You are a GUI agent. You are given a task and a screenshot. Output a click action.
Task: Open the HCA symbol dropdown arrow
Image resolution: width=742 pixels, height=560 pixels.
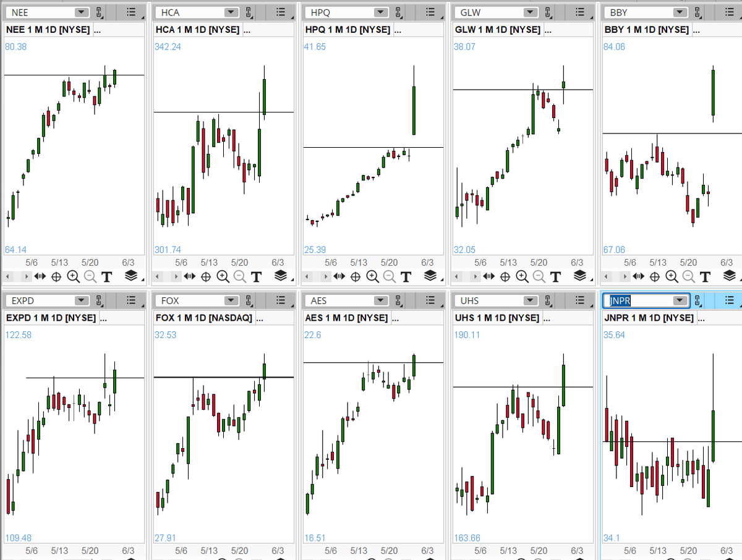(x=231, y=12)
